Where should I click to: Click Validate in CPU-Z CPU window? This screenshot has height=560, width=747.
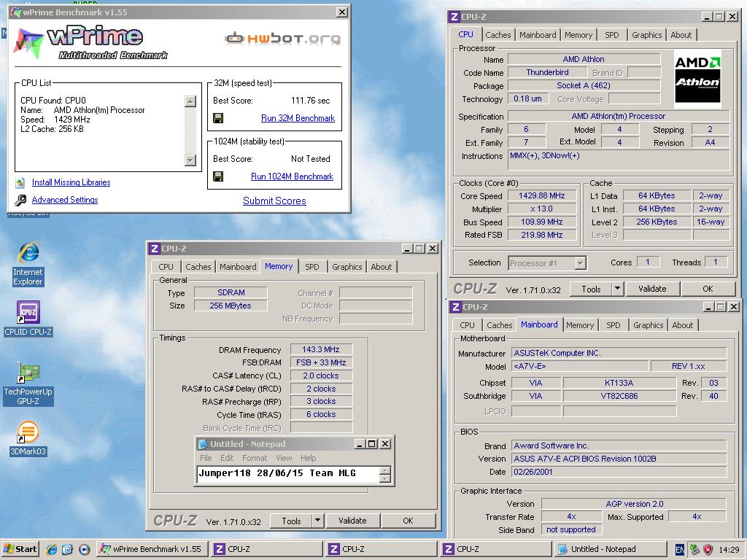coord(652,289)
